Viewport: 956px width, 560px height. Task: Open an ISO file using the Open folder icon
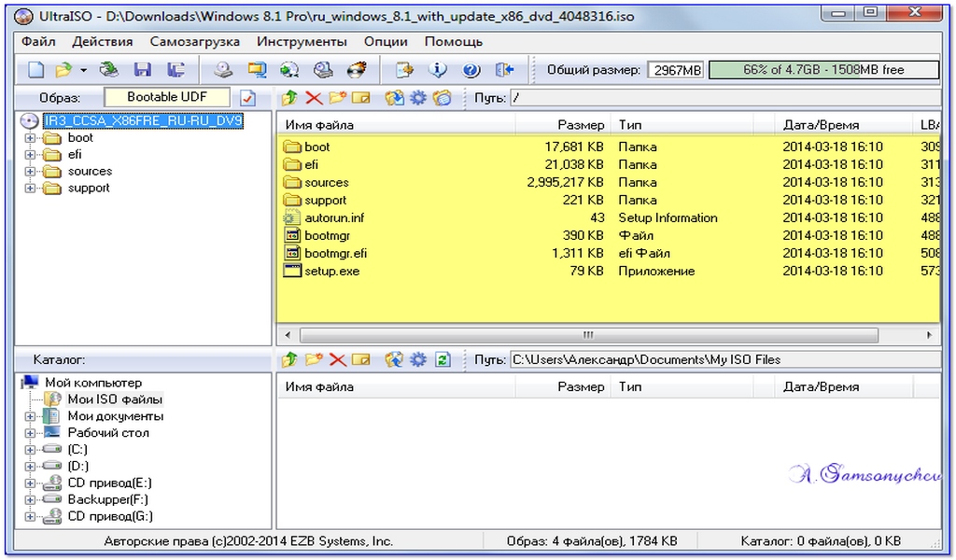(63, 70)
